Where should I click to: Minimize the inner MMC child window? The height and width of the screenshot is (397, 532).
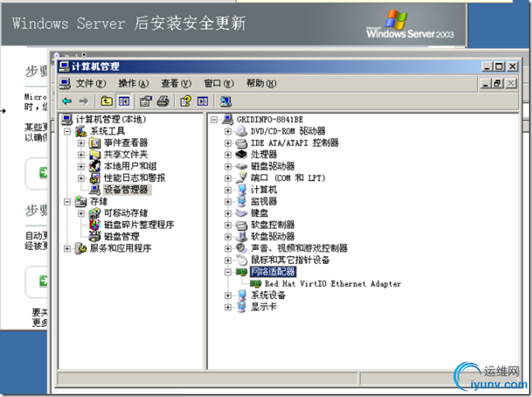(486, 84)
